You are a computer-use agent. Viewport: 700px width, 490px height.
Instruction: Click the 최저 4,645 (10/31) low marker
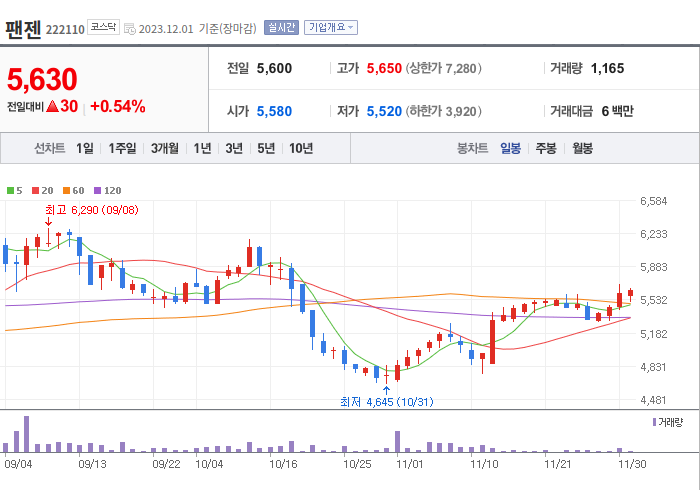(x=387, y=402)
